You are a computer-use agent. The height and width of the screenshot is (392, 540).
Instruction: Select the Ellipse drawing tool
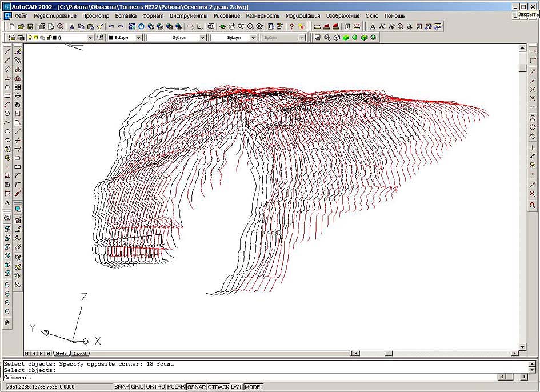pyautogui.click(x=7, y=131)
